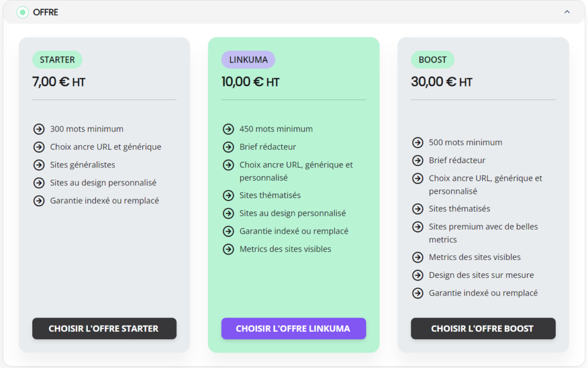The width and height of the screenshot is (588, 368).
Task: Click arrow icon beside Sites généralistes
Action: (38, 165)
